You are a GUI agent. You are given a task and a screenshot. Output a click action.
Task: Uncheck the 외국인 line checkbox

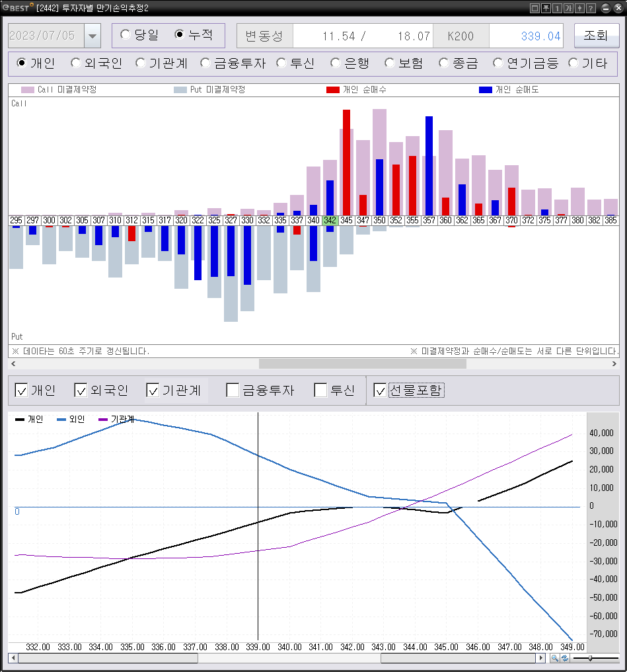81,390
